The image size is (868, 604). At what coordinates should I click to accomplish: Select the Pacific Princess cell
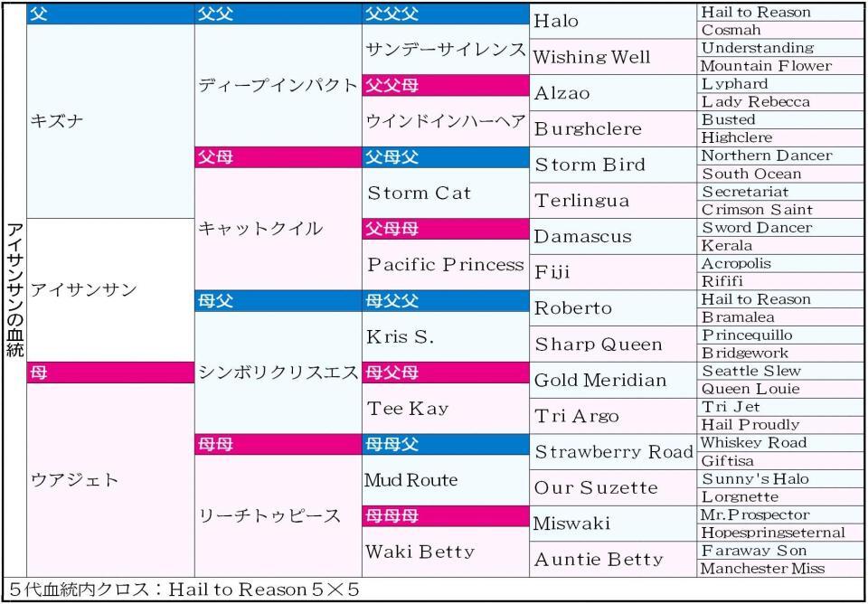coord(446,265)
